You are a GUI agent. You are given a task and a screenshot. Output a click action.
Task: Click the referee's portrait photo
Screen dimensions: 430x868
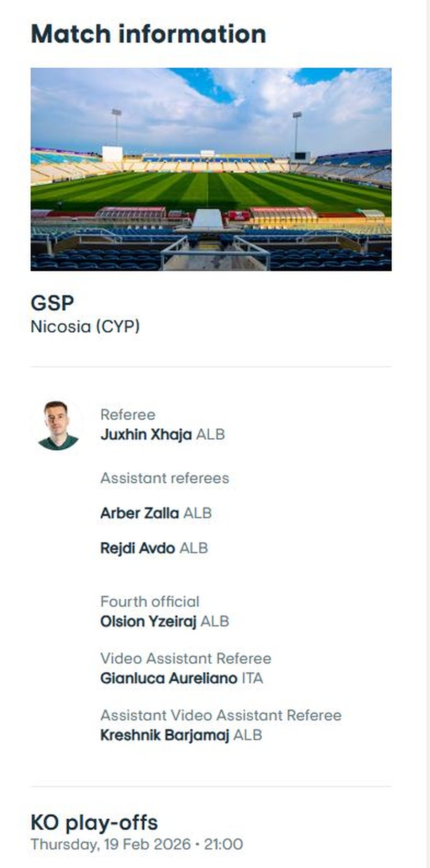pos(58,425)
